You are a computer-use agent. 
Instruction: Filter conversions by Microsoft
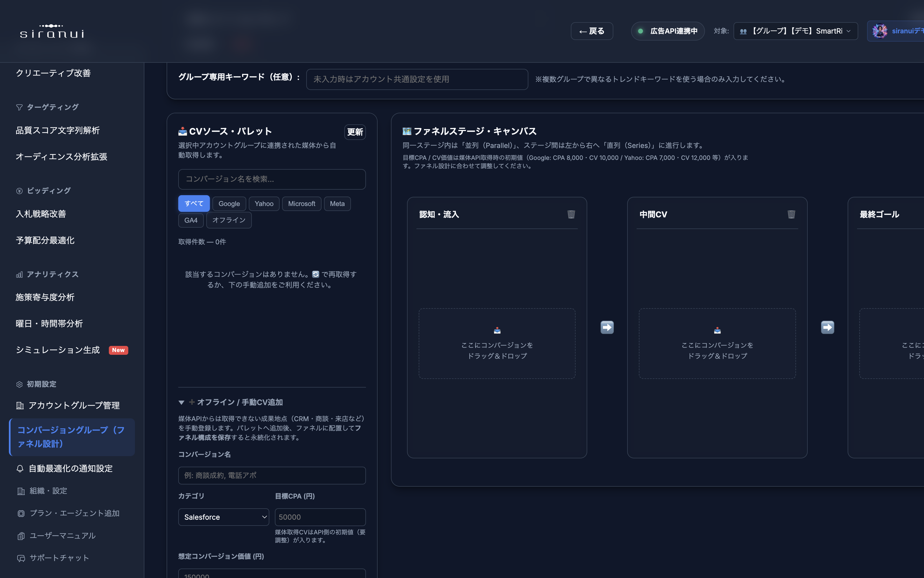coord(302,203)
